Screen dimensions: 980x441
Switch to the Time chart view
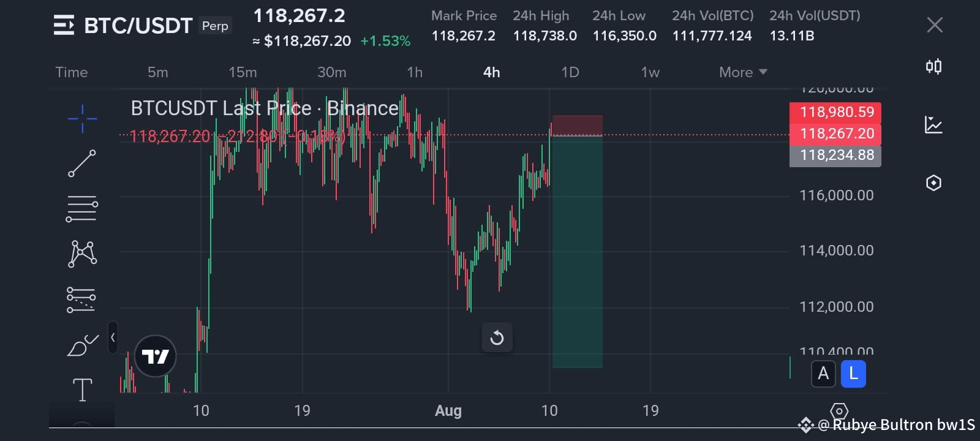(72, 72)
